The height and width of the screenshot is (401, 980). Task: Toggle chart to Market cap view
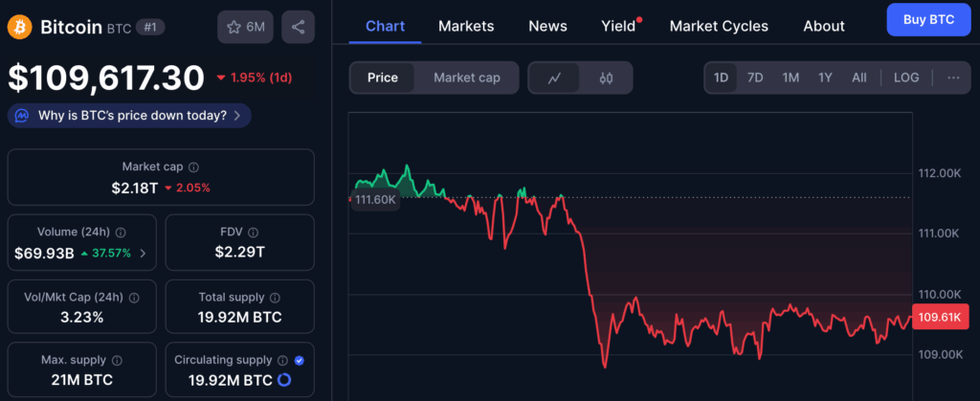[466, 78]
